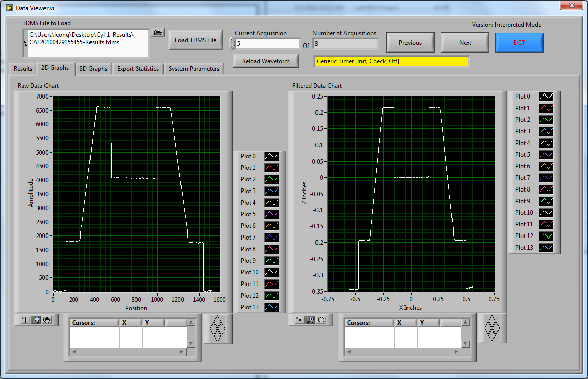Click Plot 0 line icon in Raw Data legend

[x=272, y=156]
